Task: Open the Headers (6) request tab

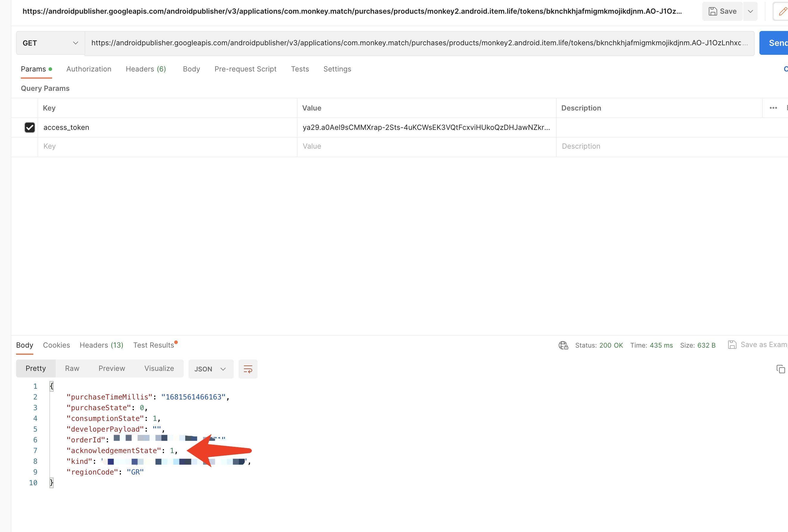Action: point(146,69)
